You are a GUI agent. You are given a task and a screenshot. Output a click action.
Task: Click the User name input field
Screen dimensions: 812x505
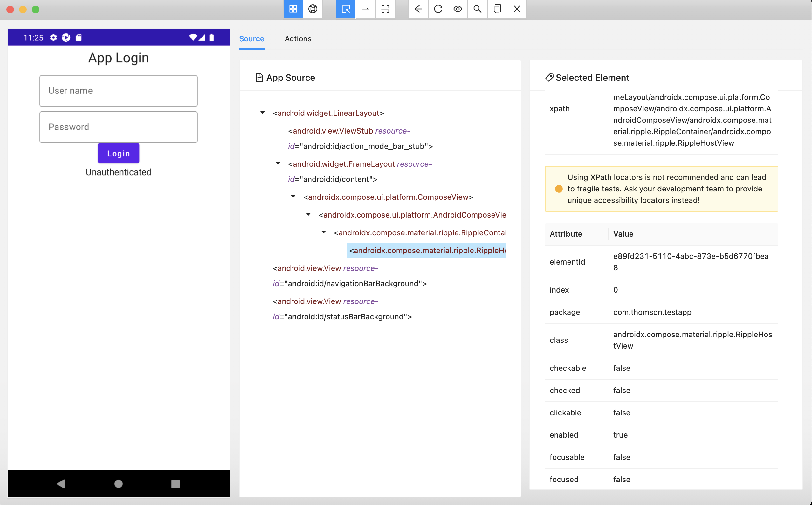[119, 90]
